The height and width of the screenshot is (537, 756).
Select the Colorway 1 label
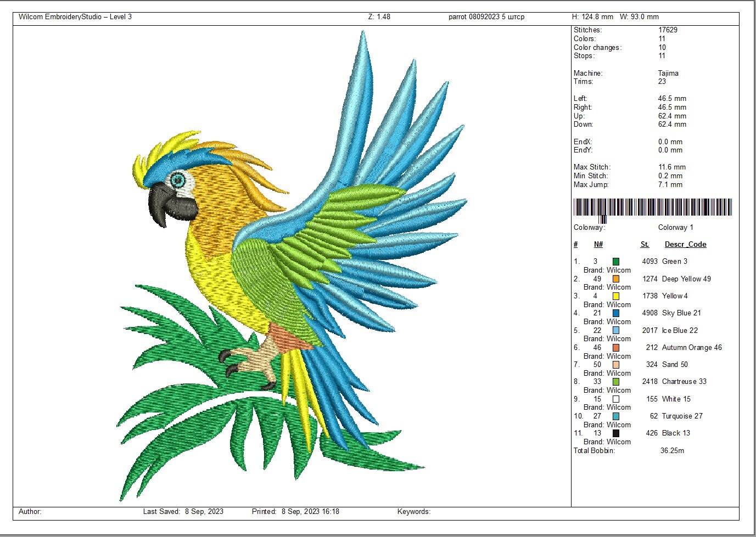click(676, 227)
